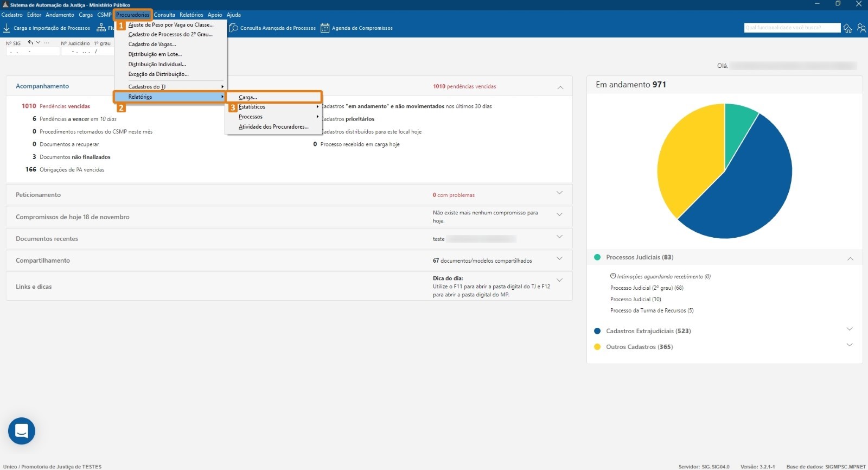Click the Nº SIG input field
Viewport: 868px width, 470px height.
coord(33,52)
